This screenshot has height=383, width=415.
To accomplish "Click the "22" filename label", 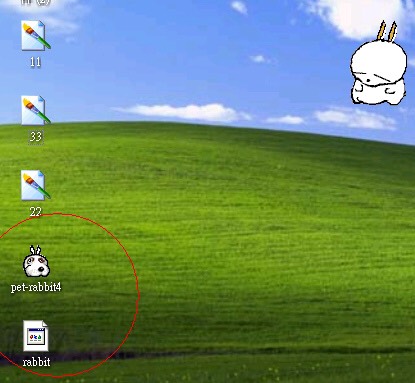I will pos(36,212).
